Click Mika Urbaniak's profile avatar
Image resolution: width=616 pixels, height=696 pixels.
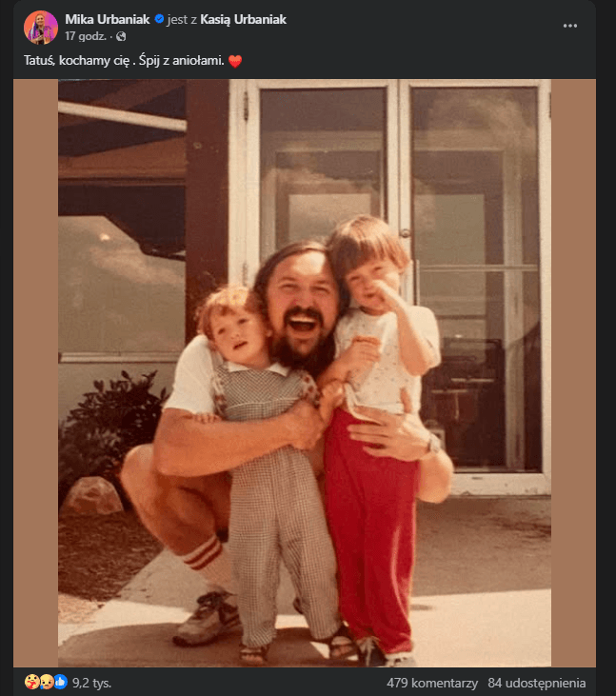click(x=40, y=27)
